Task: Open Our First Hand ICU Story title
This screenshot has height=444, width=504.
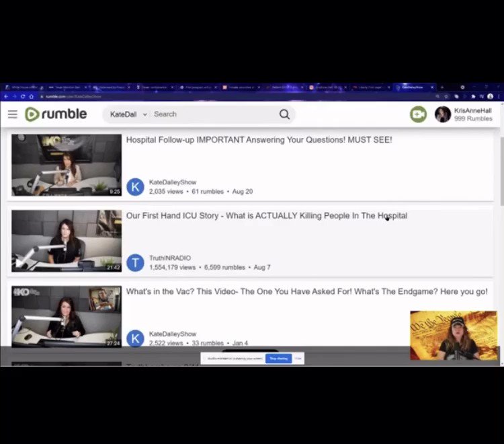Action: click(267, 216)
